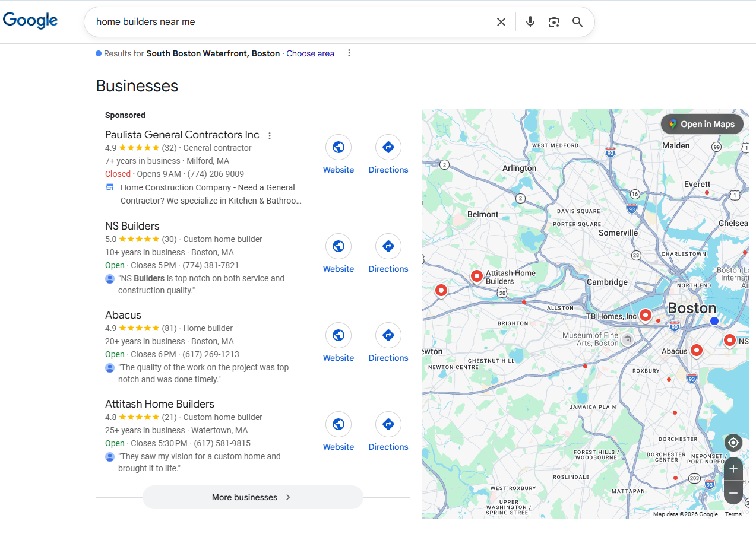
Task: Center map on my location icon
Action: pos(733,443)
